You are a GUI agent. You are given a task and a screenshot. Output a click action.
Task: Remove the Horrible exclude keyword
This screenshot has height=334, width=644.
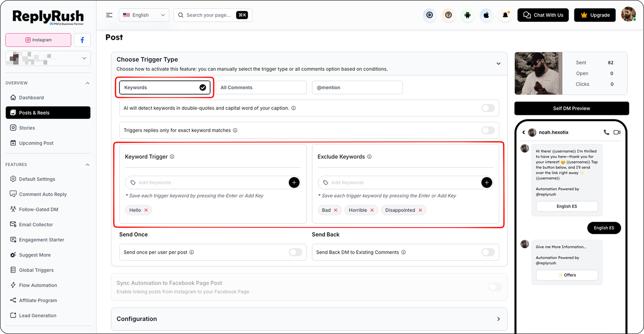tap(372, 210)
